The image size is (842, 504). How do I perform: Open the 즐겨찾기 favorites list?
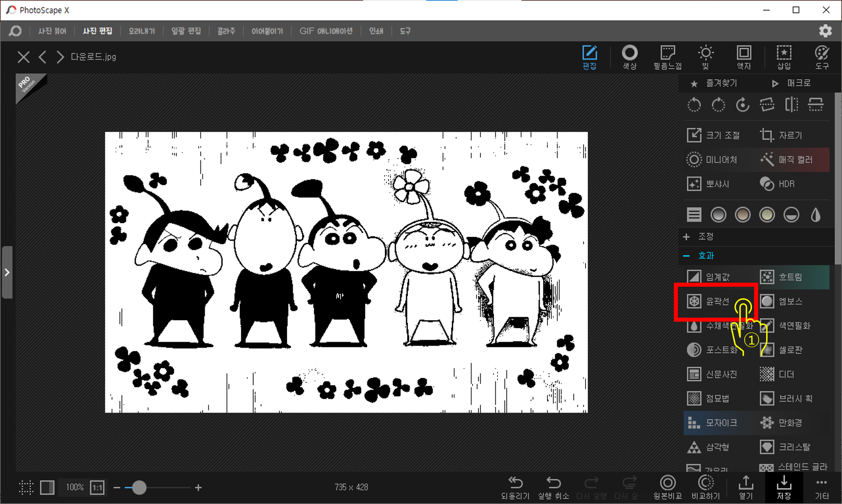pos(714,83)
